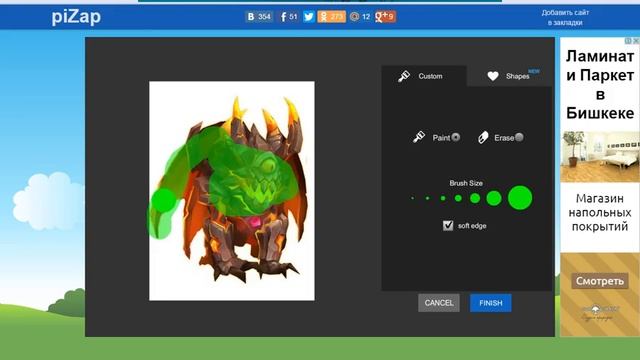Share on Odnoklassniki orange button 273
This screenshot has width=640, height=360.
(x=331, y=17)
